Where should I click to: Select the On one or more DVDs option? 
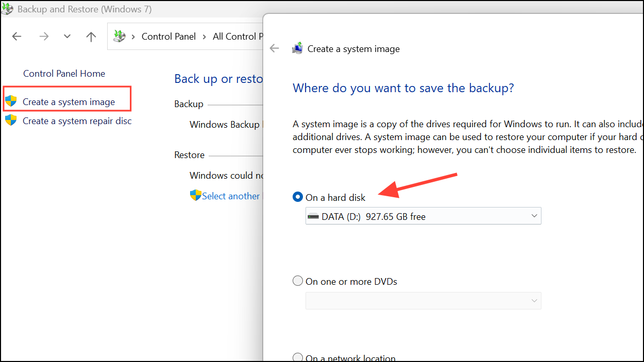click(x=298, y=281)
